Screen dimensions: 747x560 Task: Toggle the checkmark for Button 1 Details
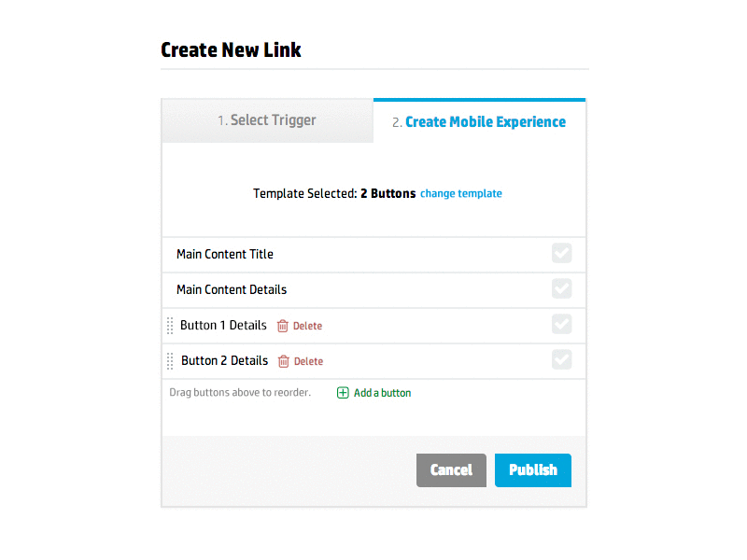[561, 325]
